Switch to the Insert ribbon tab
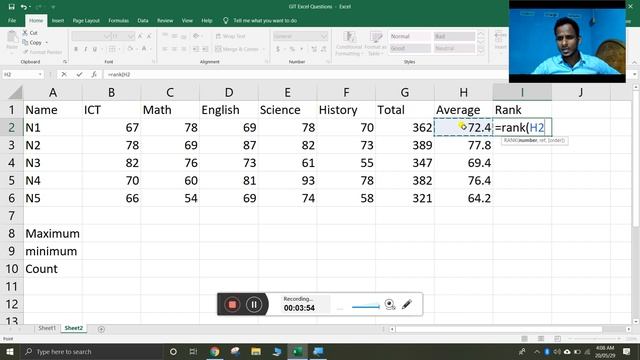Screen dimensions: 640x360 [x=58, y=20]
